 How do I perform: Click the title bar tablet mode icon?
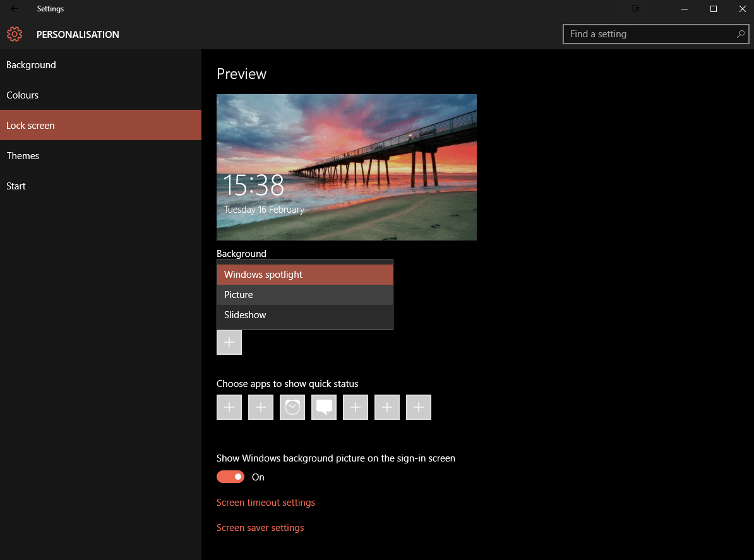pos(636,9)
